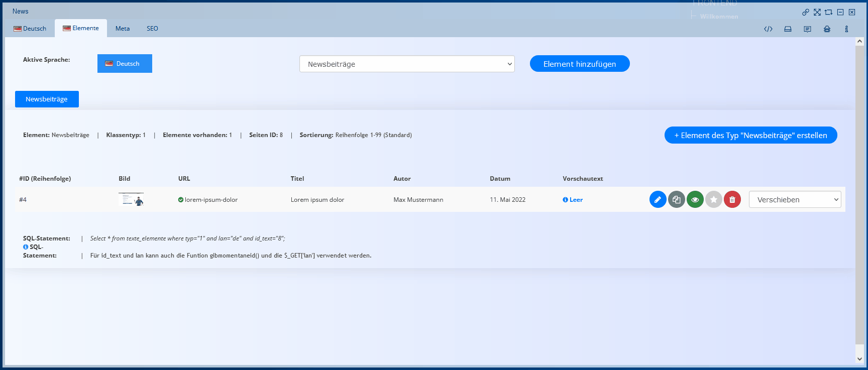868x370 pixels.
Task: Open the Verschieben dropdown
Action: point(795,199)
